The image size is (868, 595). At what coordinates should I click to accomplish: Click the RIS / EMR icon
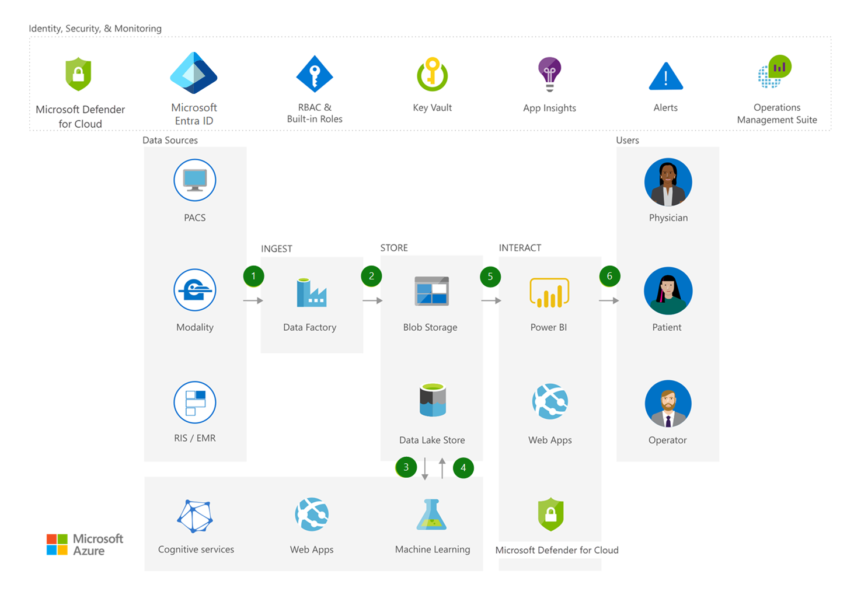tap(195, 402)
